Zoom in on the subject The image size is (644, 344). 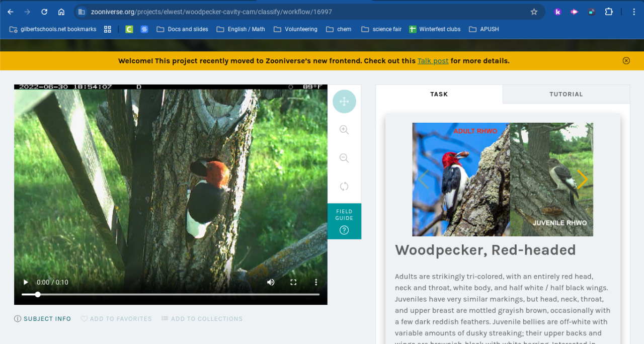coord(344,130)
